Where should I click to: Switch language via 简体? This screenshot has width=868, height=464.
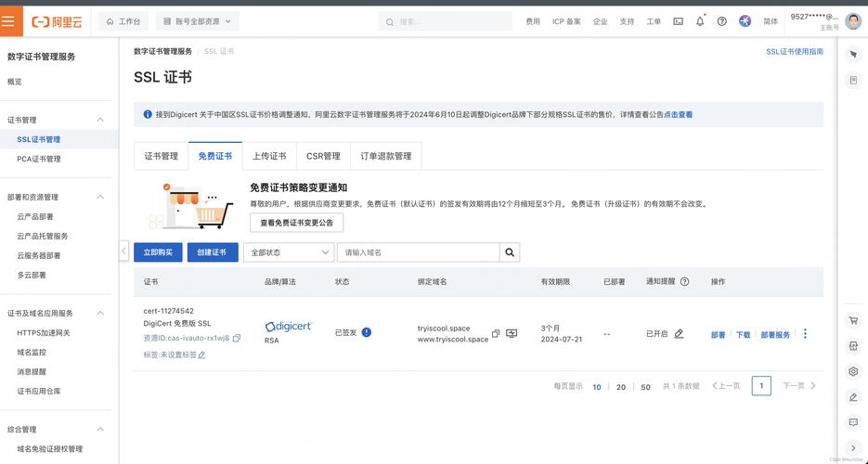pos(771,21)
